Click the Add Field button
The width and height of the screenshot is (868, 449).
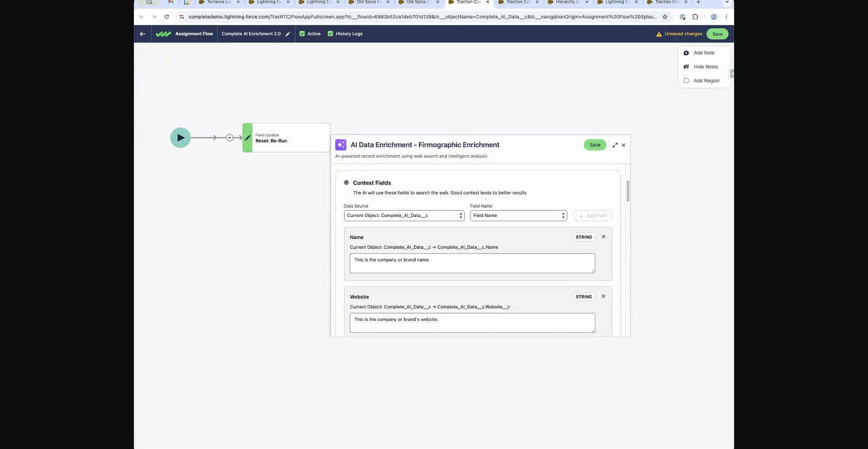592,215
